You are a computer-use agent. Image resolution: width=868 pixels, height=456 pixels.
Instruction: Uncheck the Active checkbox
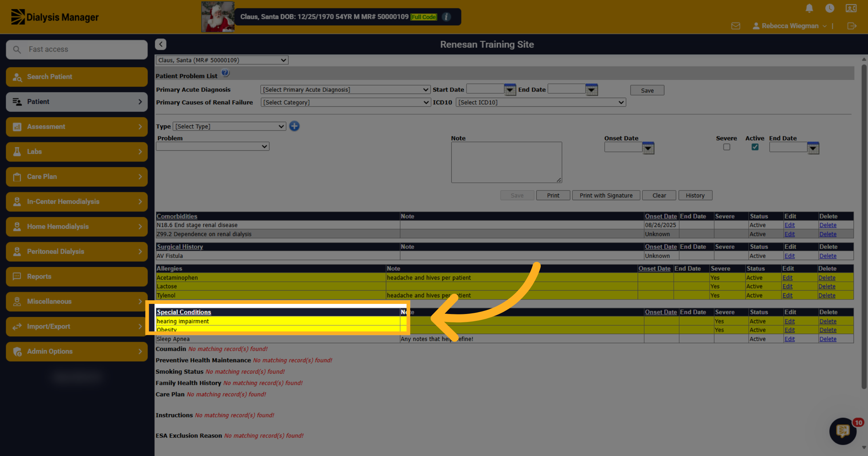(755, 147)
